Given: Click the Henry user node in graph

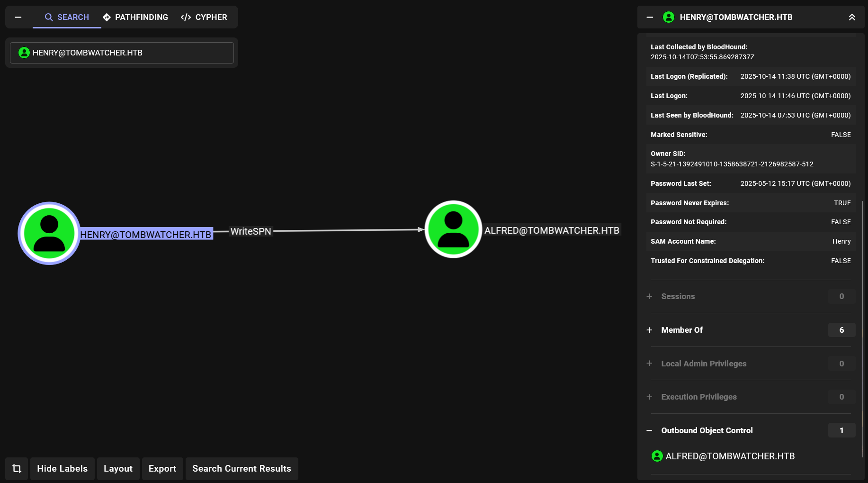Looking at the screenshot, I should click(49, 233).
